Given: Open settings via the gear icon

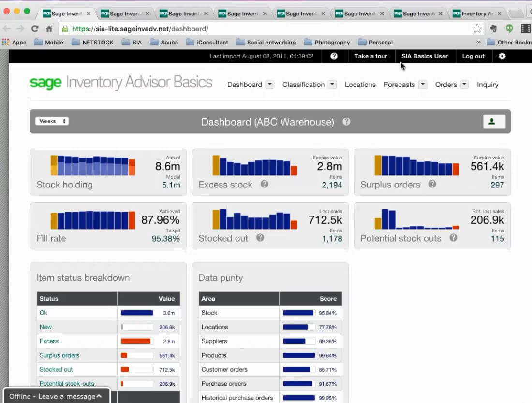Looking at the screenshot, I should pos(502,56).
